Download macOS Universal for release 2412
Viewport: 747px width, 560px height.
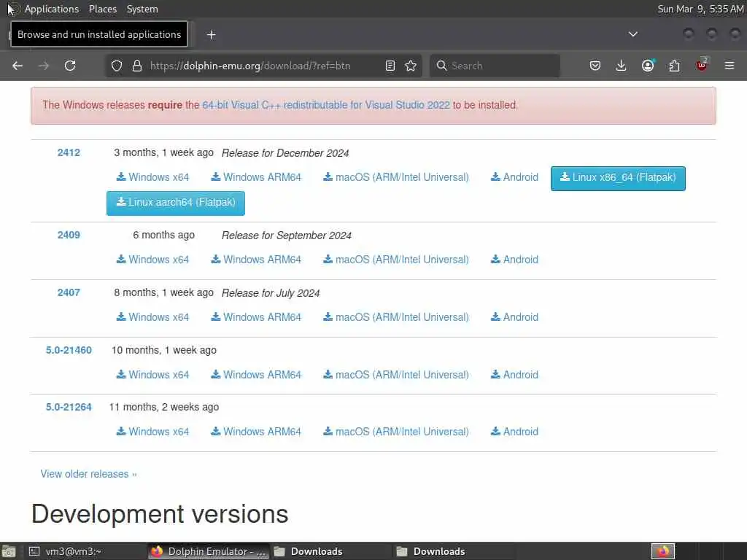pos(396,177)
